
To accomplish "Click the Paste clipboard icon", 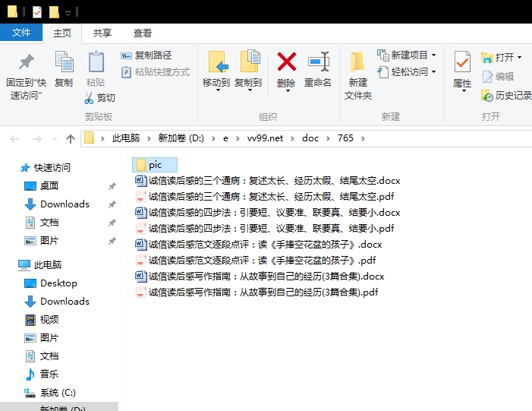I will point(96,62).
